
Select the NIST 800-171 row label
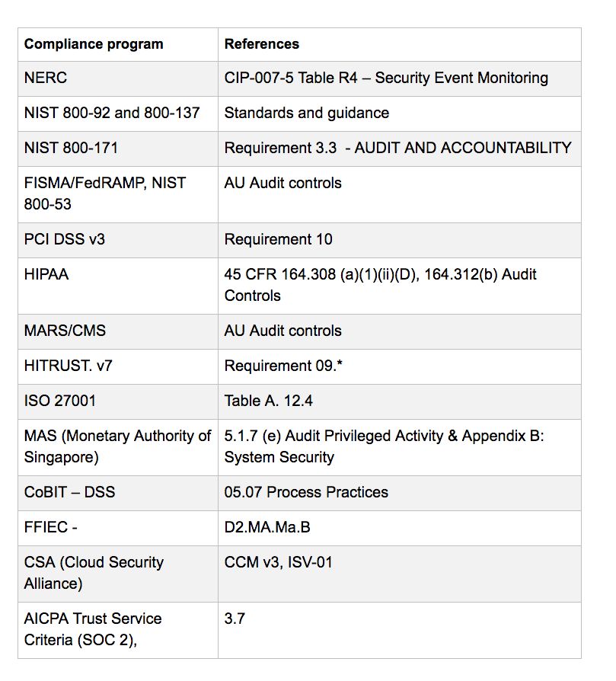click(71, 148)
